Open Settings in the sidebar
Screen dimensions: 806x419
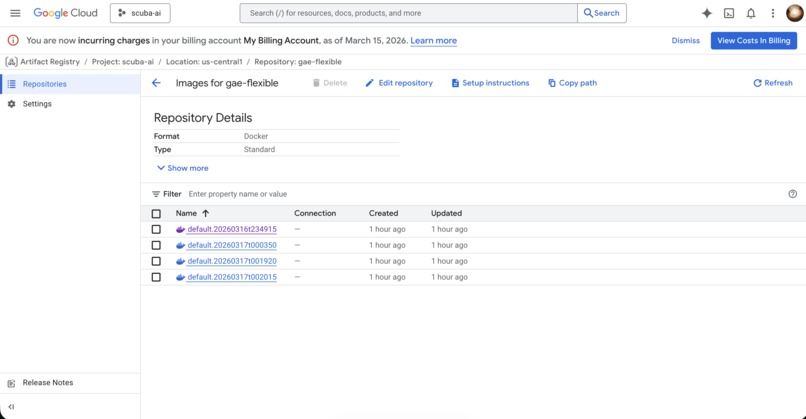click(x=70, y=104)
